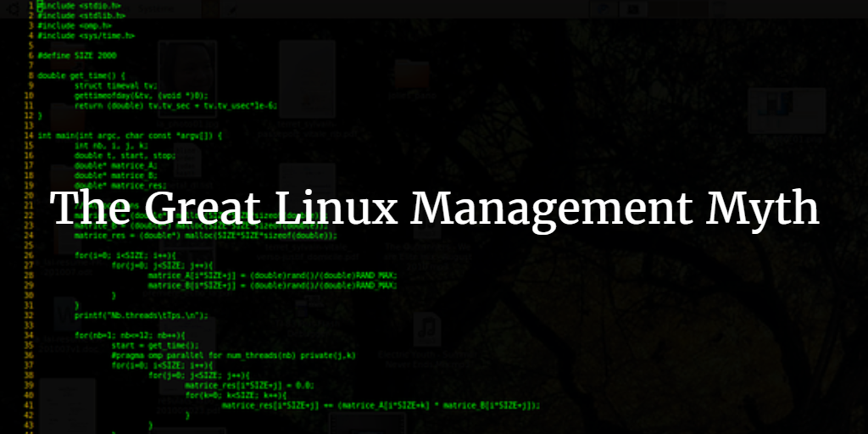868x434 pixels.
Task: Click the "double t, start, stop;" line
Action: (125, 155)
